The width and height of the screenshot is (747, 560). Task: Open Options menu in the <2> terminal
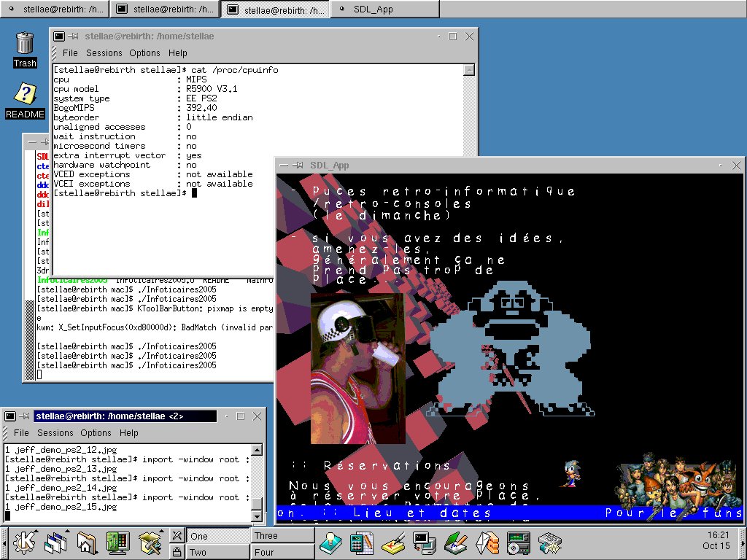pyautogui.click(x=96, y=433)
